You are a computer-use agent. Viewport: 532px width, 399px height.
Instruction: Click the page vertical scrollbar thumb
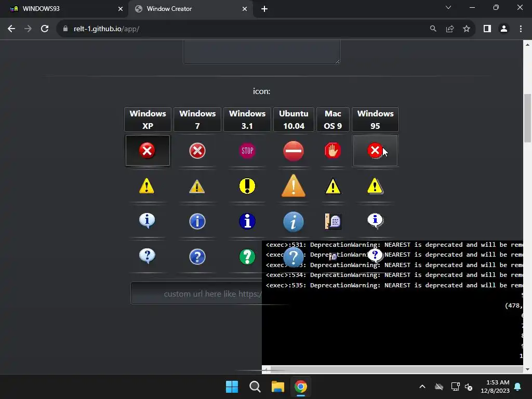pos(527,118)
